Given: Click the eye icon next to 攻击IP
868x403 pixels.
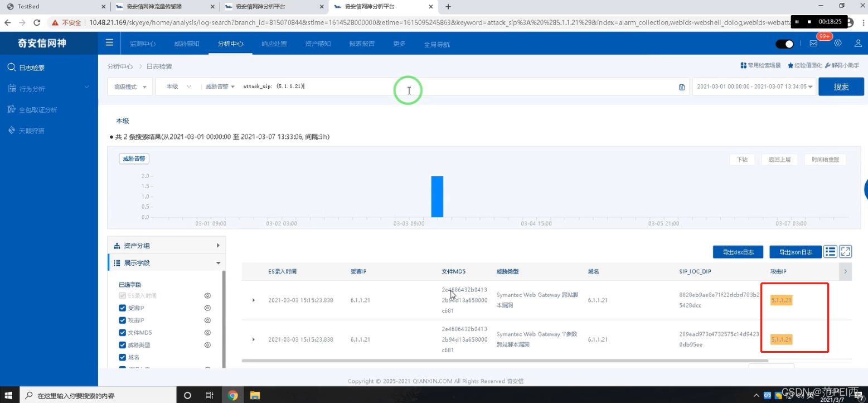Looking at the screenshot, I should coord(207,320).
